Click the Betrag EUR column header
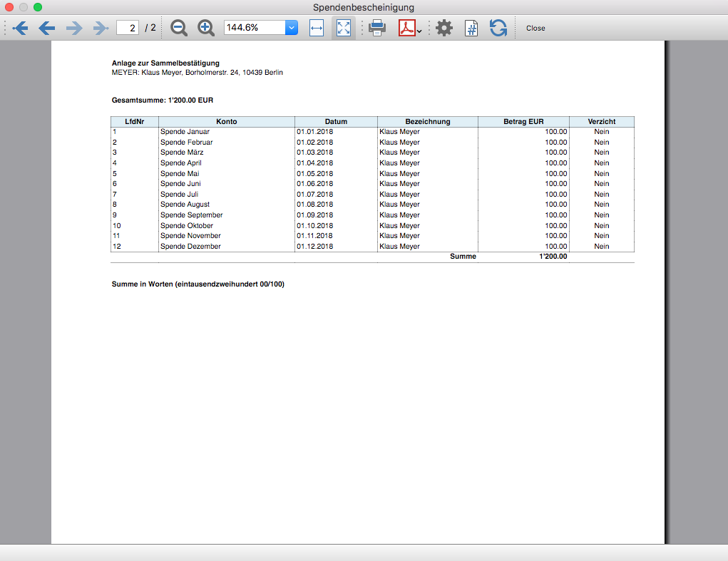 pos(523,122)
